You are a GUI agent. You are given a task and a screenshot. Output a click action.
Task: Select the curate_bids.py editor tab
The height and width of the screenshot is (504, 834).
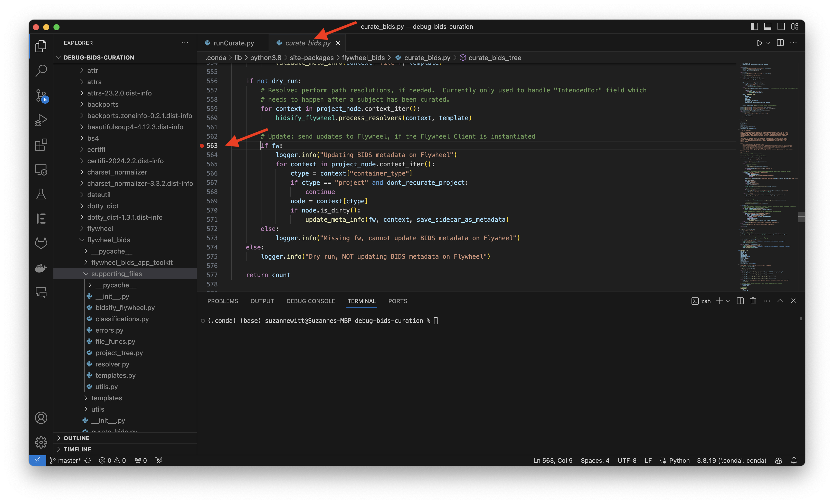click(x=307, y=43)
